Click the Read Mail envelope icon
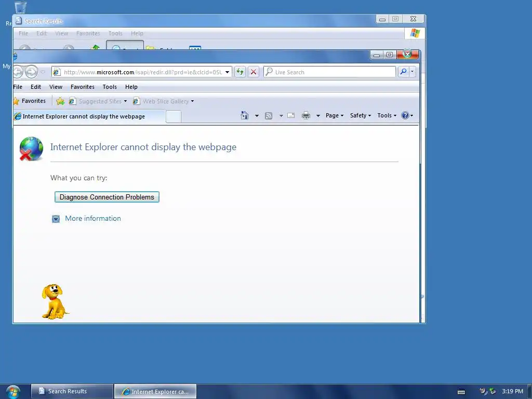Screen dimensions: 532x399 (x=291, y=115)
